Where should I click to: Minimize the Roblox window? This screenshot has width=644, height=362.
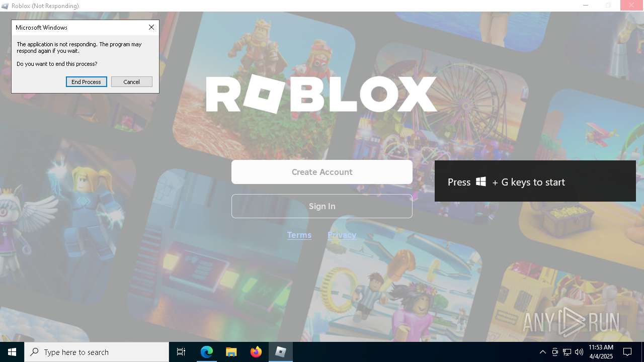pyautogui.click(x=586, y=6)
